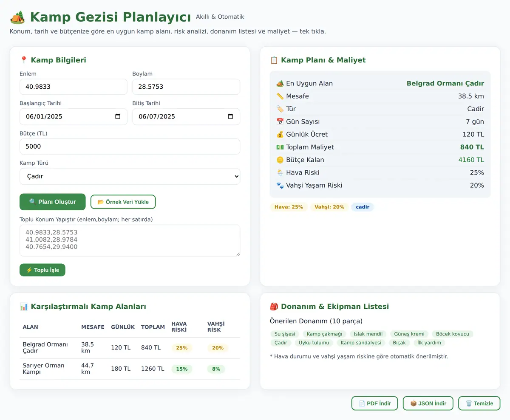Click the Belgrad Ormanı Çadır value in plan
Viewport: 510px width, 420px height.
(445, 84)
